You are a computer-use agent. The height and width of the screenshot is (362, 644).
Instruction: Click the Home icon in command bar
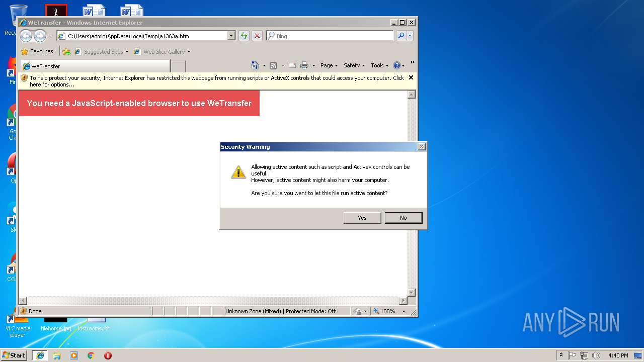click(255, 65)
